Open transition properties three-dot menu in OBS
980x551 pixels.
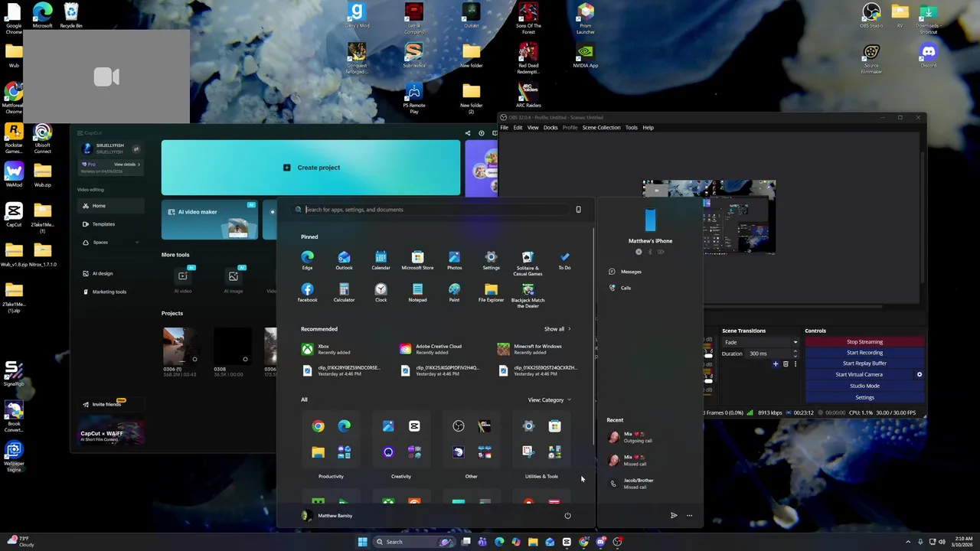tap(795, 364)
